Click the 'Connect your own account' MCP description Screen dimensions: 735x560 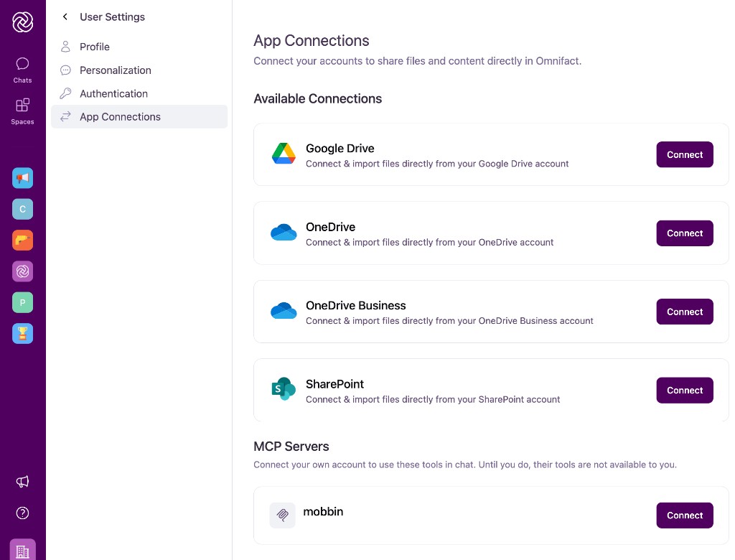pyautogui.click(x=465, y=465)
